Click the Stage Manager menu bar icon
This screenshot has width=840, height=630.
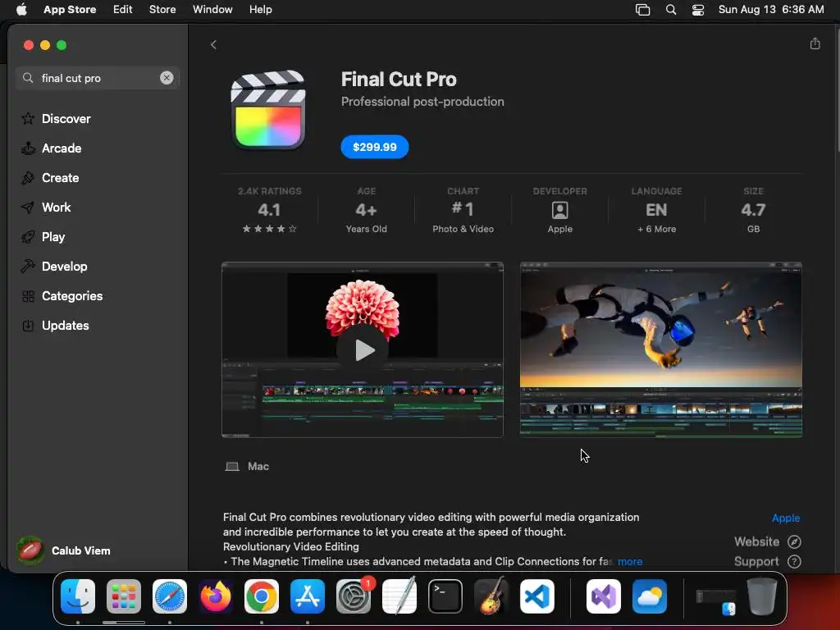click(642, 10)
